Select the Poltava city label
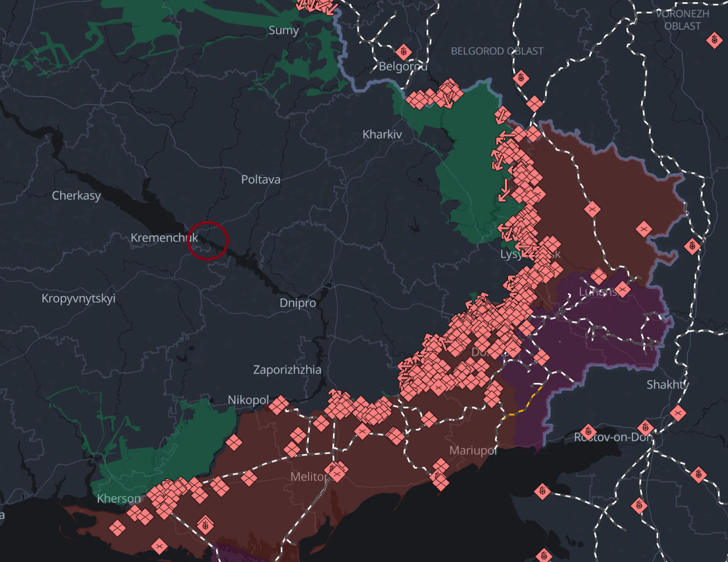The height and width of the screenshot is (562, 728). click(261, 179)
